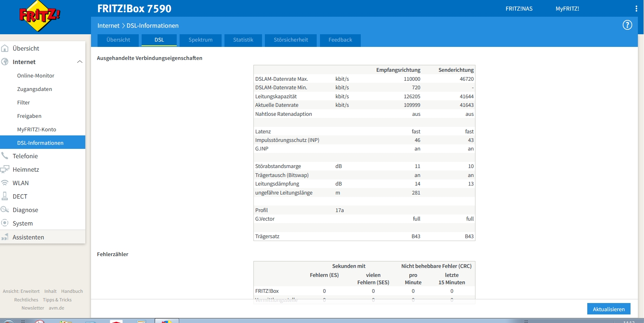The width and height of the screenshot is (644, 323).
Task: Click the Senderichtung column header
Action: point(456,70)
